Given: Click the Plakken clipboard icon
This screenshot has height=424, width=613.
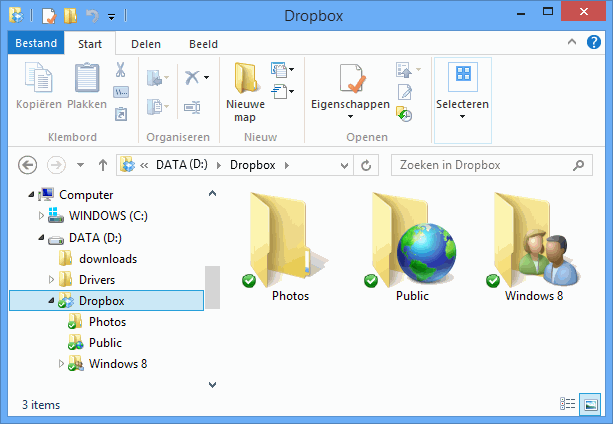Looking at the screenshot, I should pyautogui.click(x=87, y=77).
